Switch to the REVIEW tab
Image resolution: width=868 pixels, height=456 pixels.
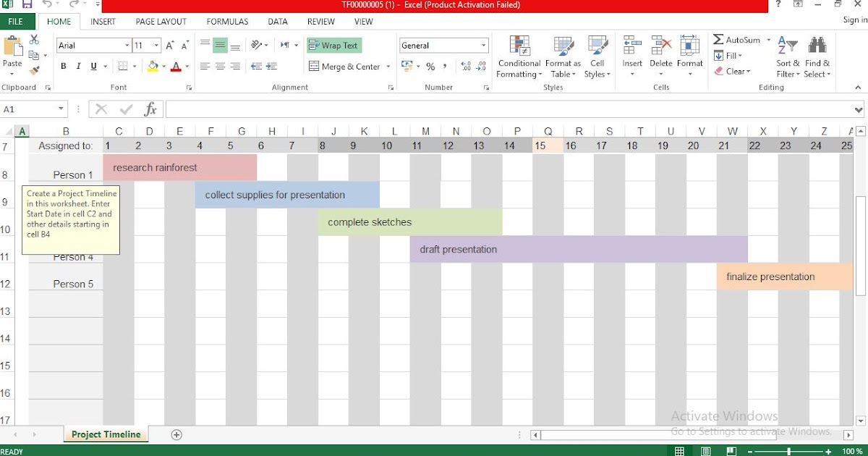pyautogui.click(x=321, y=22)
